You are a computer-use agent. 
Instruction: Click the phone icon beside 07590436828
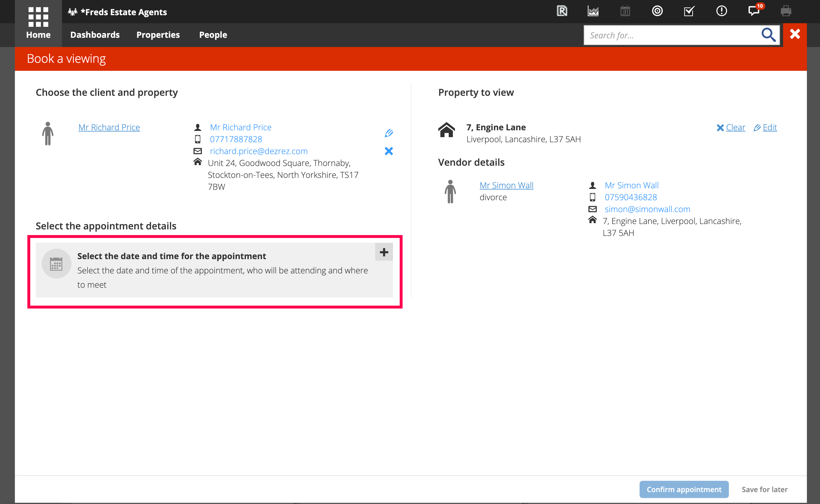coord(592,197)
